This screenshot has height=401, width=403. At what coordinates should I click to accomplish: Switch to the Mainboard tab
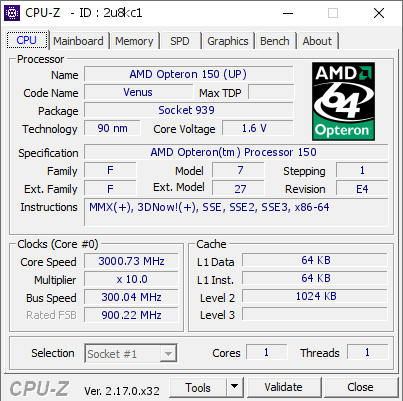pyautogui.click(x=78, y=41)
